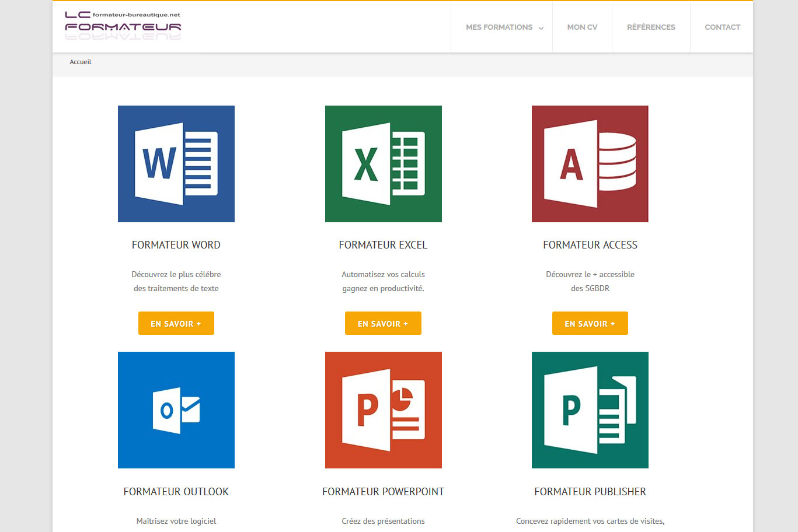Click En Savoir + under Formateur Word
The image size is (798, 532).
point(176,323)
